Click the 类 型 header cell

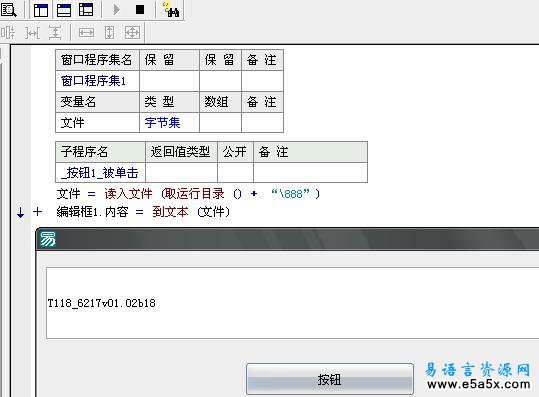[169, 102]
